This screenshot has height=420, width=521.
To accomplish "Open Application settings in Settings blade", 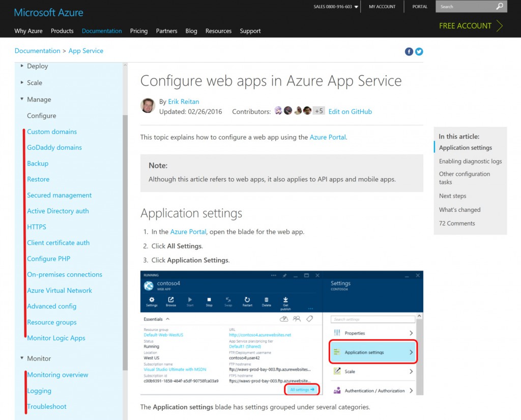I will (373, 352).
